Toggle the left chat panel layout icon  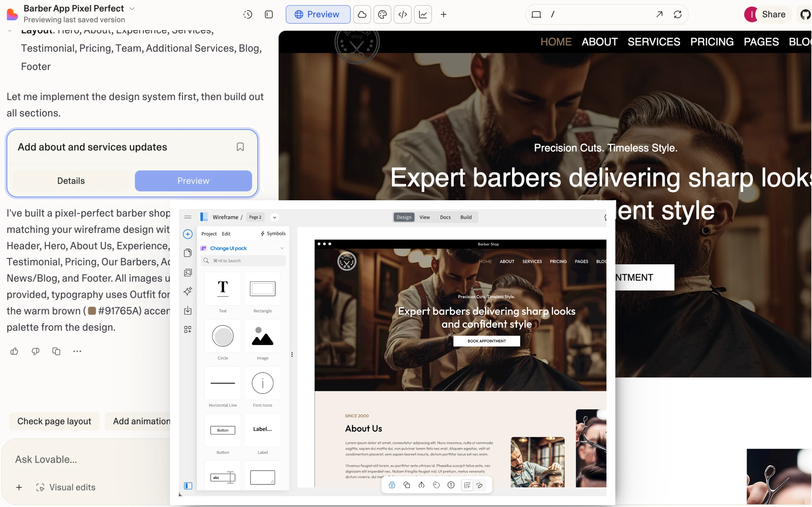(x=269, y=15)
